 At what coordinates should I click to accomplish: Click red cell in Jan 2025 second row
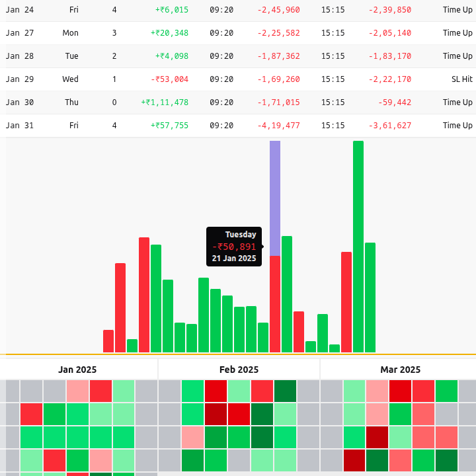click(31, 414)
